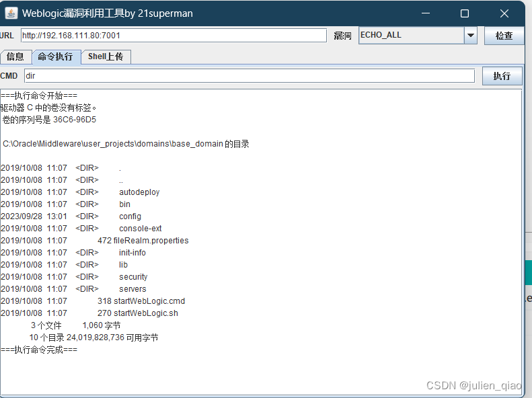This screenshot has height=398, width=532.
Task: Click the security directory row
Action: pos(74,277)
